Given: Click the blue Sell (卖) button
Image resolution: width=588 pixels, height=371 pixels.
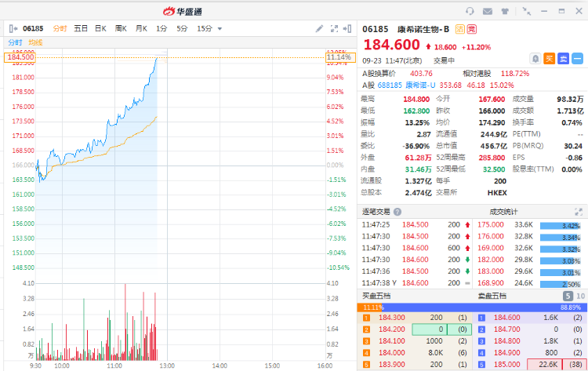Looking at the screenshot, I should [563, 59].
